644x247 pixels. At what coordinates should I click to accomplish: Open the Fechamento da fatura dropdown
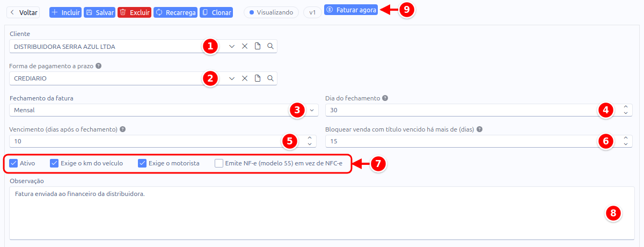[164, 110]
